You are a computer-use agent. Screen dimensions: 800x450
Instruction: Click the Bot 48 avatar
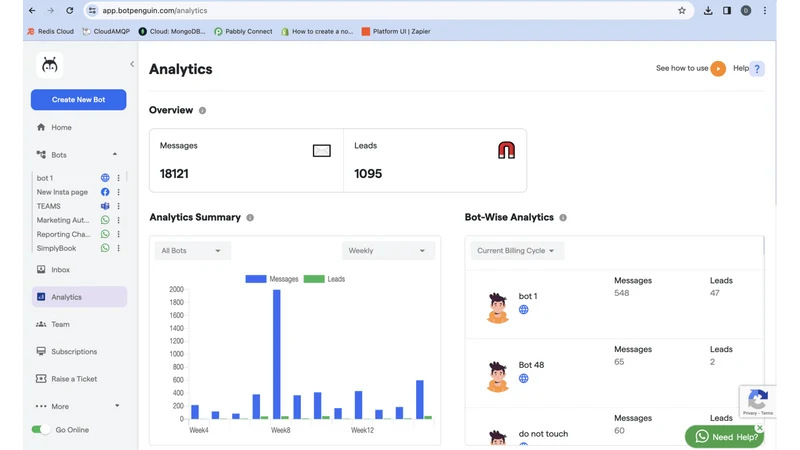(497, 377)
